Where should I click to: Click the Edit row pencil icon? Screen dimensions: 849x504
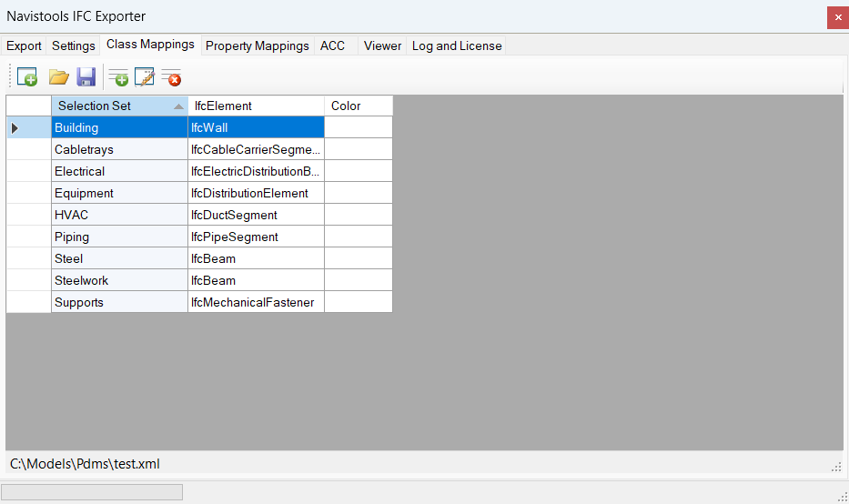point(144,77)
